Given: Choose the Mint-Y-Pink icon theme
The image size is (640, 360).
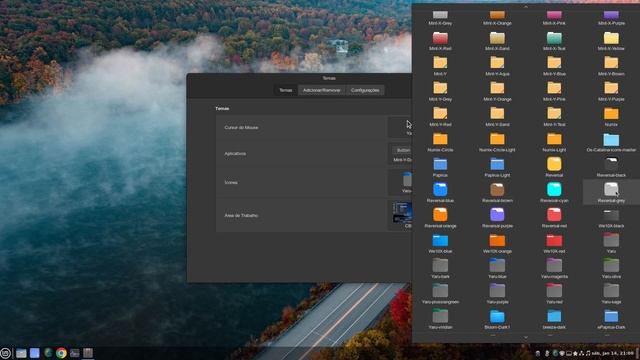Looking at the screenshot, I should coord(554,92).
